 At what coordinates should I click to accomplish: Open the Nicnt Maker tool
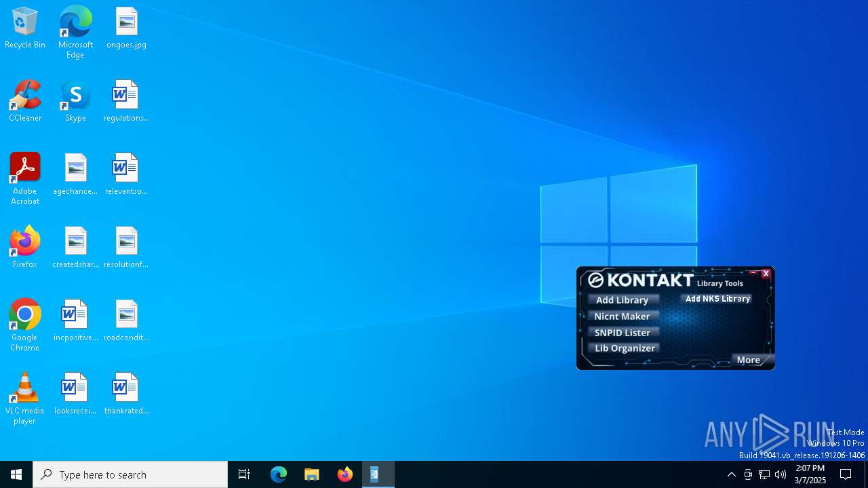[623, 317]
